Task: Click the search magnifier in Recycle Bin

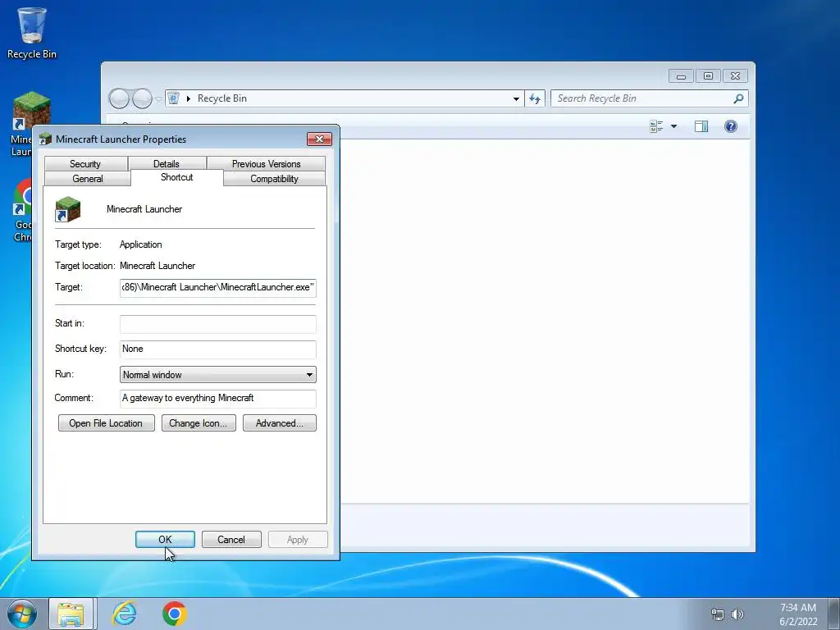Action: (738, 98)
